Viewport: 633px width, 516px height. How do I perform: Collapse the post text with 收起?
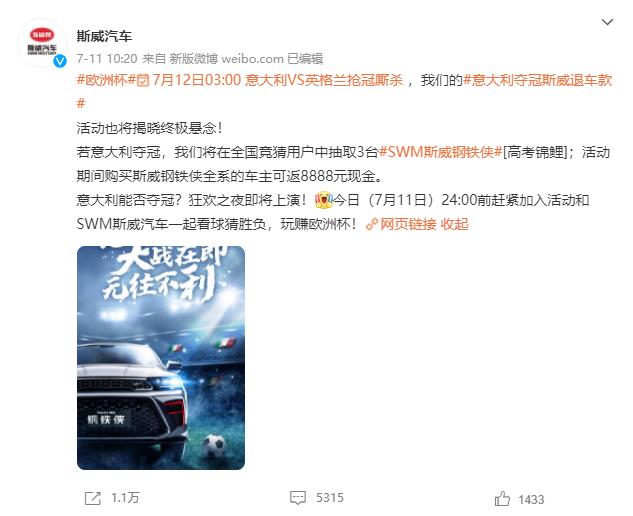(455, 224)
